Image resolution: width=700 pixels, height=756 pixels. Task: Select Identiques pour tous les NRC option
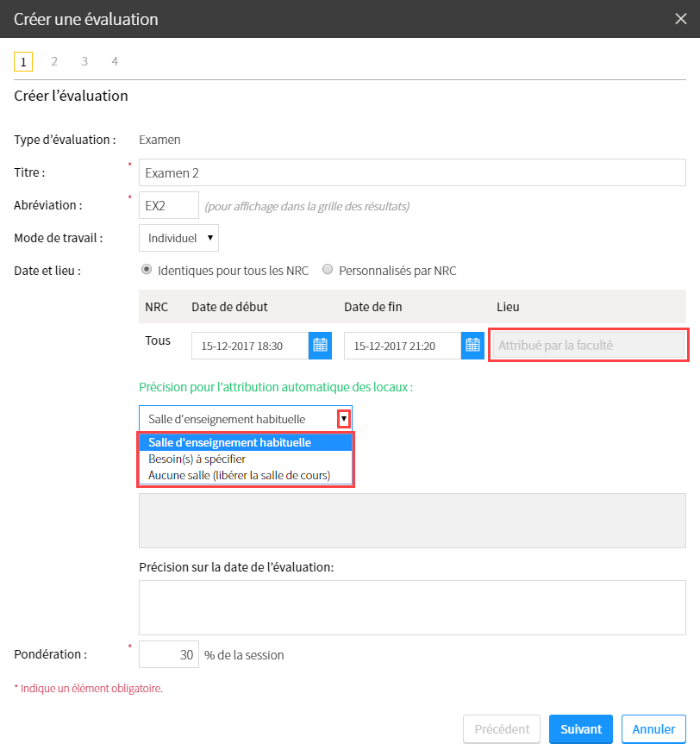[146, 270]
